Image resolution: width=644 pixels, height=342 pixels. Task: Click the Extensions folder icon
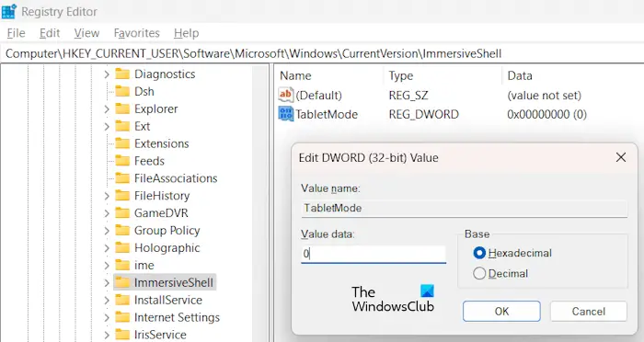coord(122,143)
